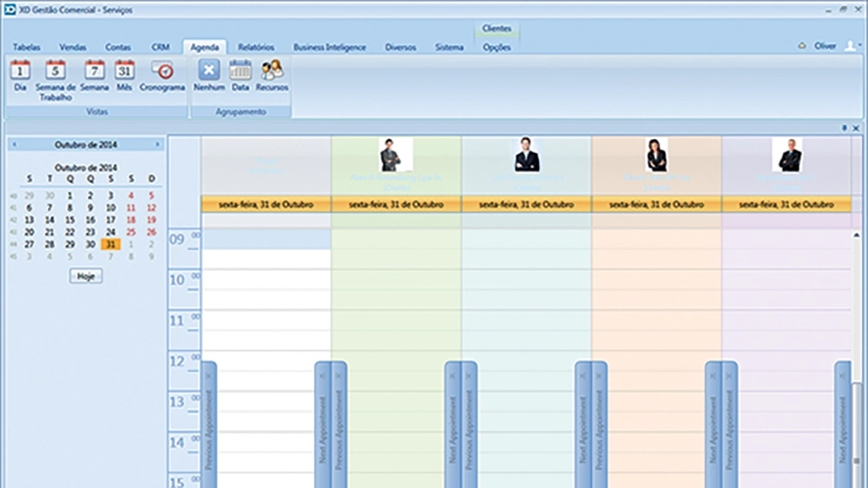This screenshot has width=868, height=488.
Task: Collapse the ribbon using the up arrow
Action: click(x=802, y=47)
